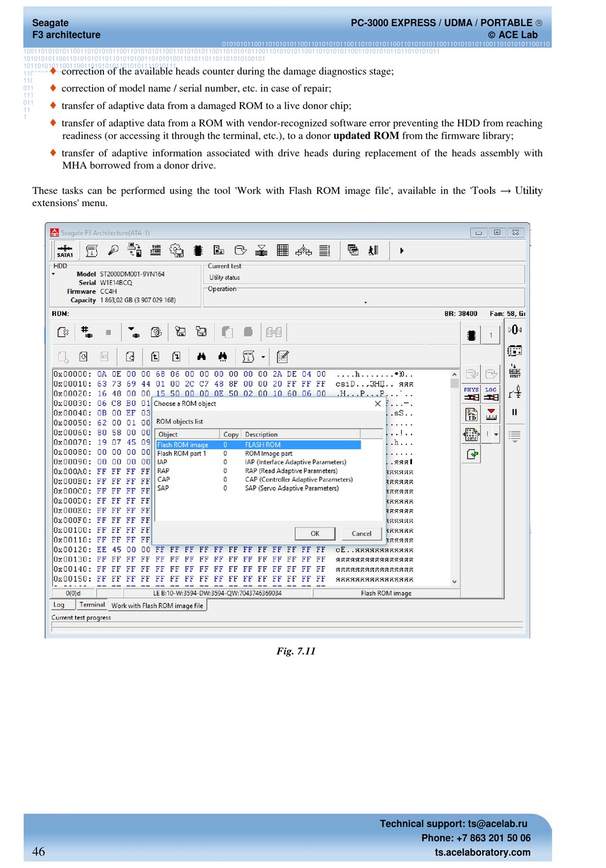Click OK in Choose a ROM object dialog
Screen dimensions: 606x868
click(314, 534)
